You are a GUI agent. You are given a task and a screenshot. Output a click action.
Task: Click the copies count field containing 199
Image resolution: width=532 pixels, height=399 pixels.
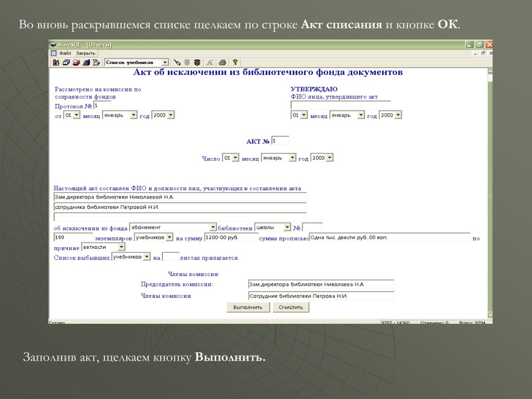coord(73,237)
